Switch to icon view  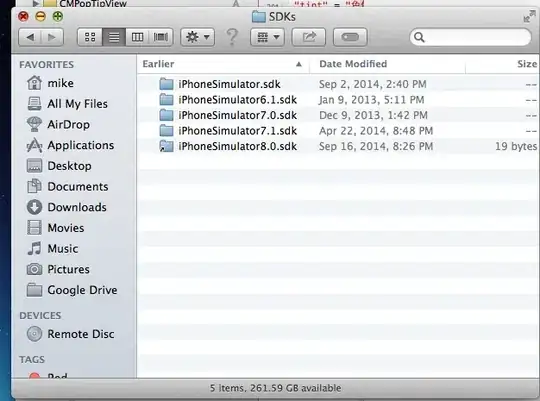(x=90, y=37)
